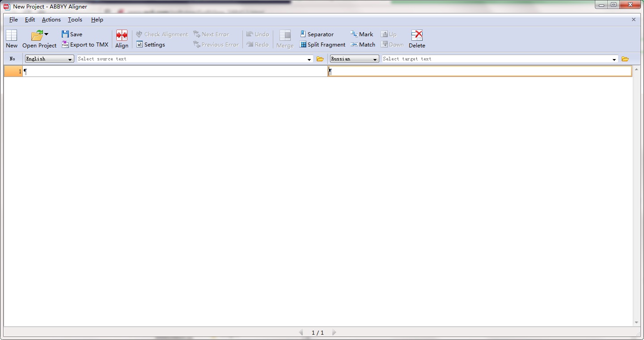Screen dimensions: 644x340
Task: Insert a Separator
Action: point(317,34)
